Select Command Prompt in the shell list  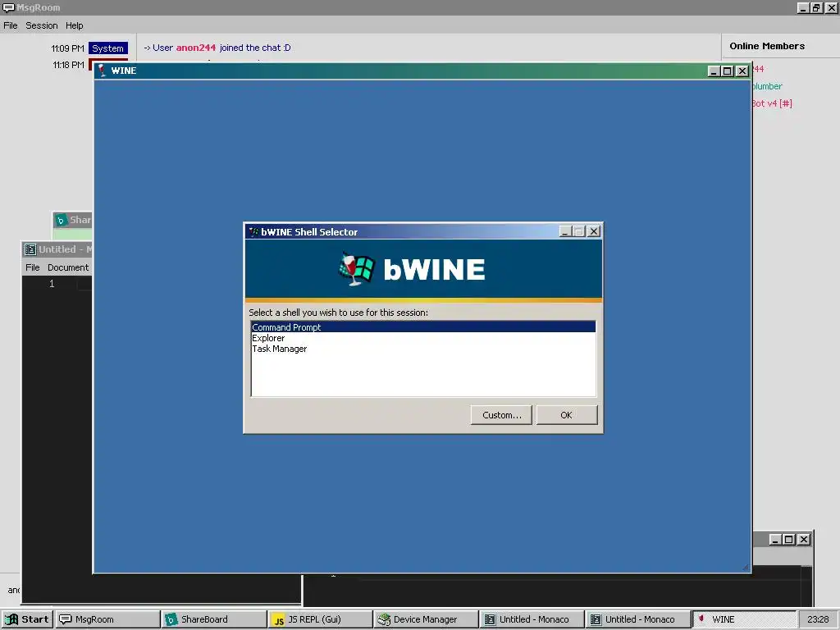coord(422,326)
